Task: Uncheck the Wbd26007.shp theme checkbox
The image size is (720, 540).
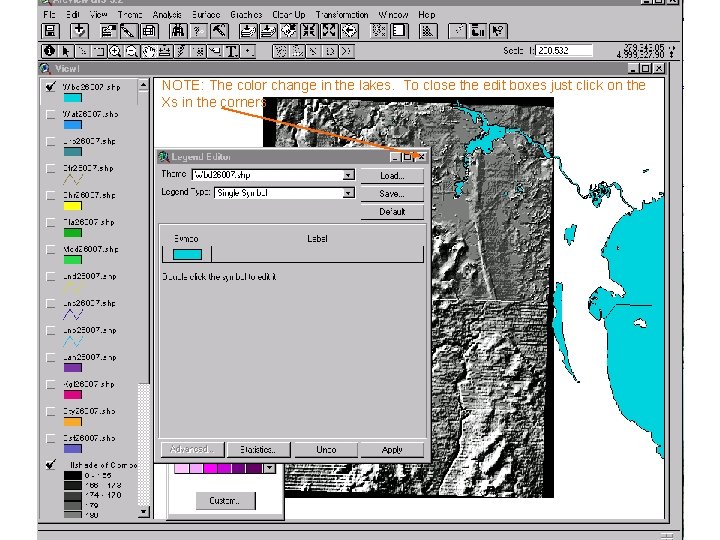Action: 51,87
